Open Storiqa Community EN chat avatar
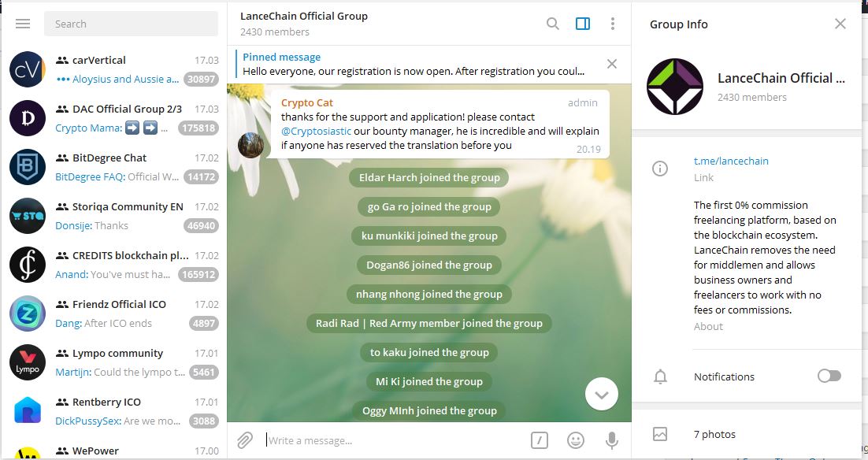 pyautogui.click(x=28, y=215)
